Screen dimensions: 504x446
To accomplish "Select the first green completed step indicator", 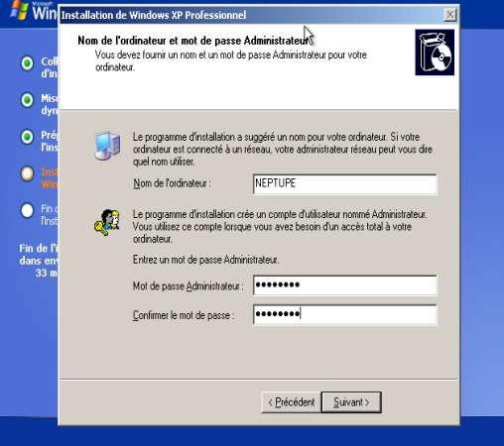I will click(x=27, y=63).
